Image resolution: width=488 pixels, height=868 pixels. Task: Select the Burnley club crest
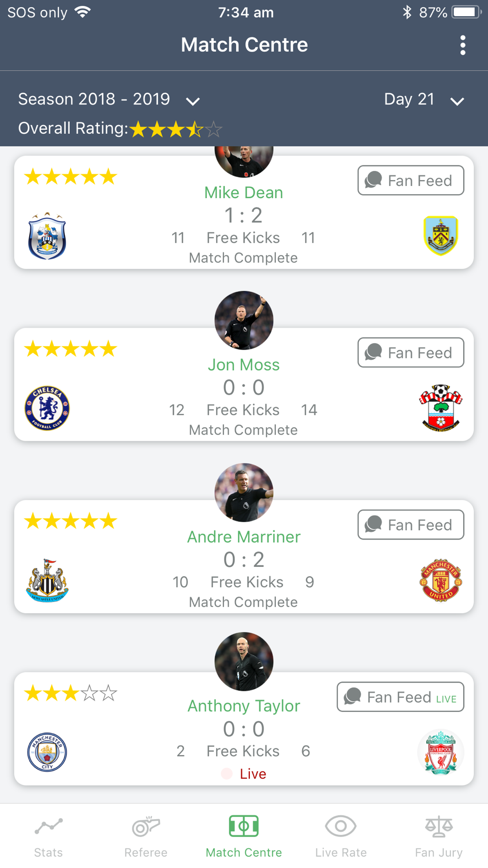pyautogui.click(x=441, y=236)
